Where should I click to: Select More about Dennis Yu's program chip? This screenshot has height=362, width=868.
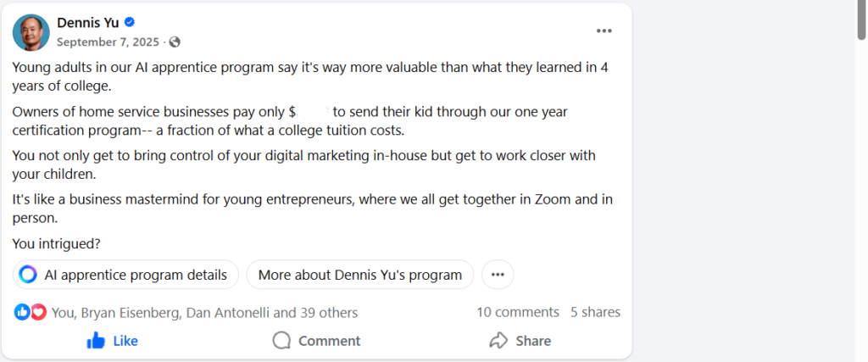[x=359, y=275]
